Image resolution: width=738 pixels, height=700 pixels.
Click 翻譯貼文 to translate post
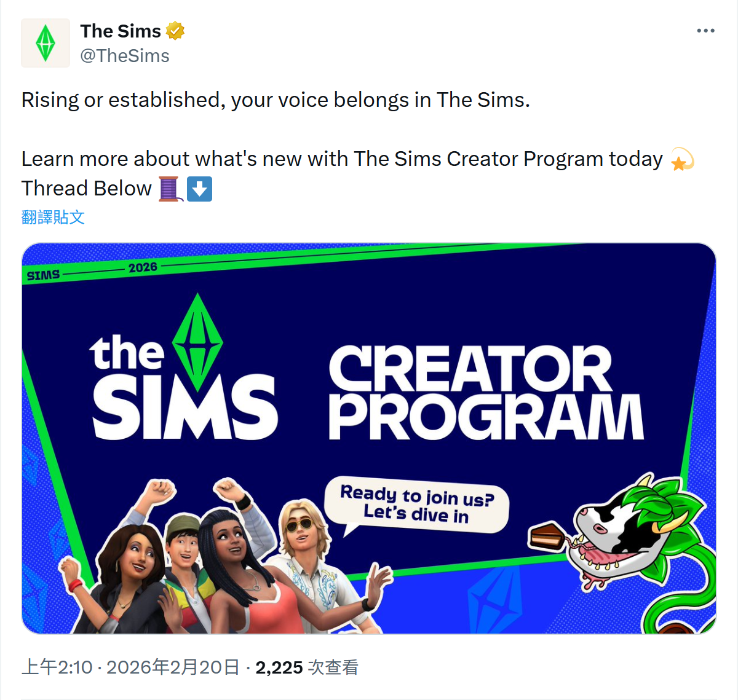coord(53,217)
